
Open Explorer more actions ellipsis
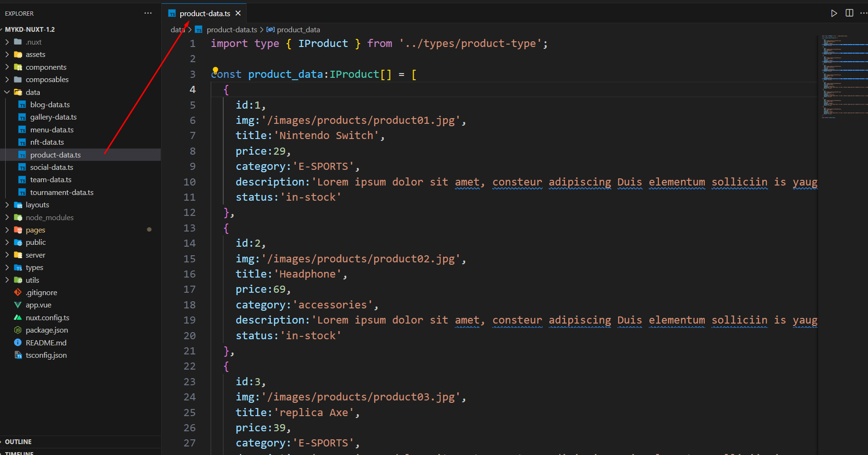click(148, 13)
